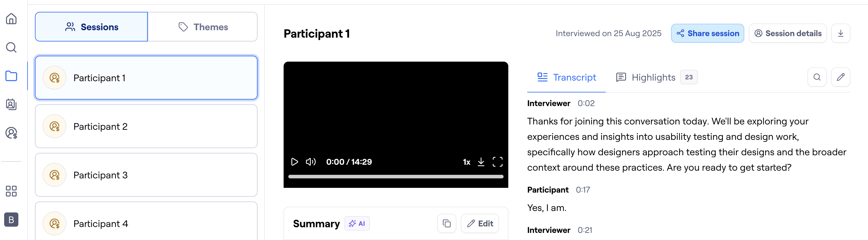Edit the AI summary
Image resolution: width=868 pixels, height=240 pixels.
[480, 223]
